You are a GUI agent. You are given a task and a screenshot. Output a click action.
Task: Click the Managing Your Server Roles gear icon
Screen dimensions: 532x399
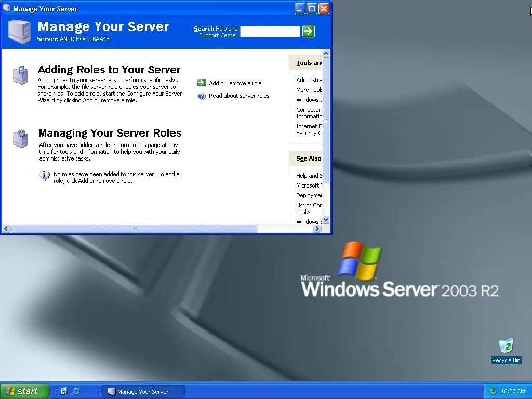click(20, 138)
